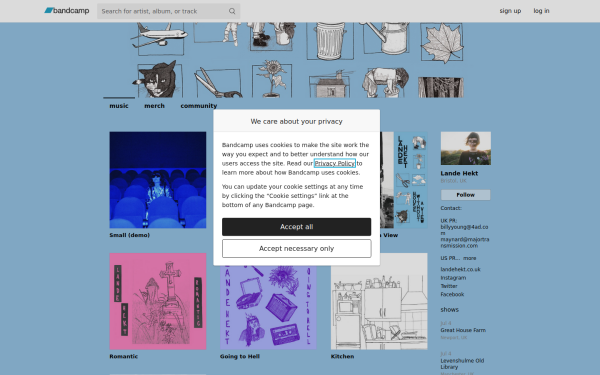
Task: Click the shows heading
Action: coord(450,310)
